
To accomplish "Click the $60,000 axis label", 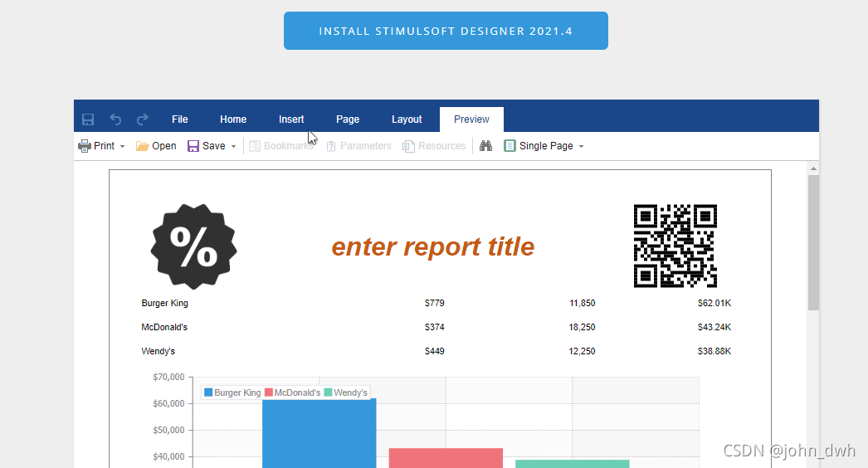I will point(168,403).
